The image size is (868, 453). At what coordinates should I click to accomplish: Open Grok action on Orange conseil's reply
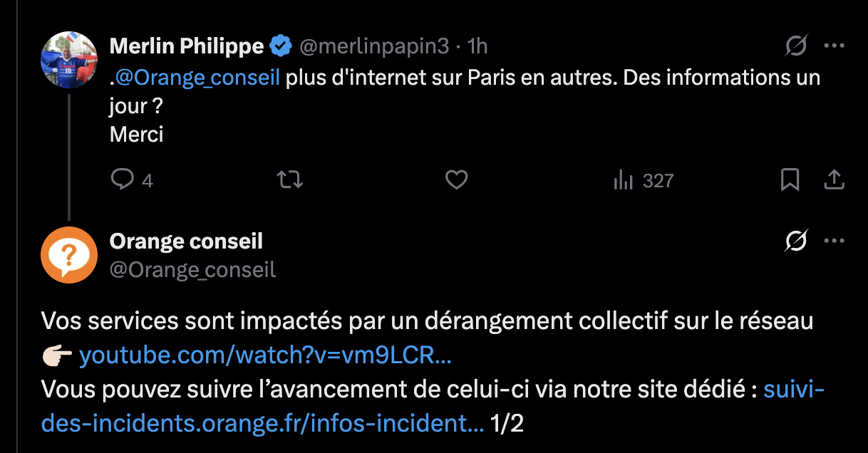point(796,241)
